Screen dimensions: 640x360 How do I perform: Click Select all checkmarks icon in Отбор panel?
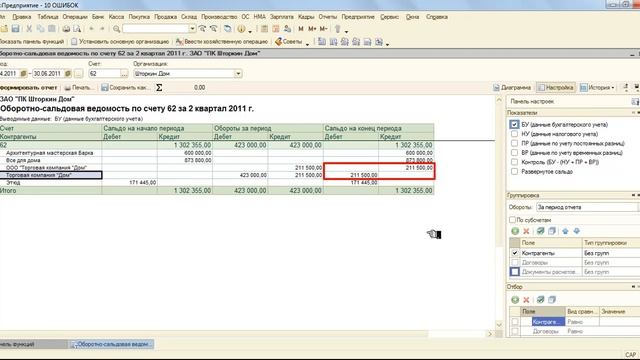click(540, 300)
